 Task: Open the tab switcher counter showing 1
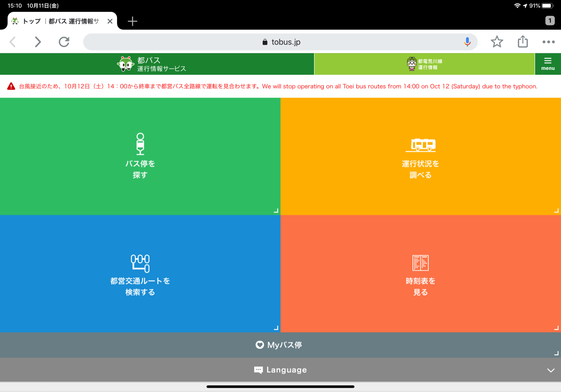(x=550, y=21)
